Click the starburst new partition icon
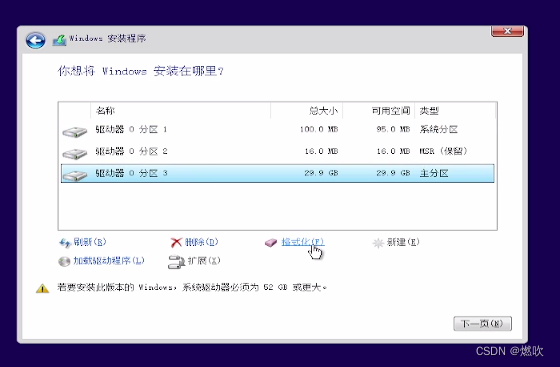Screen dimensions: 560x367 click(378, 243)
